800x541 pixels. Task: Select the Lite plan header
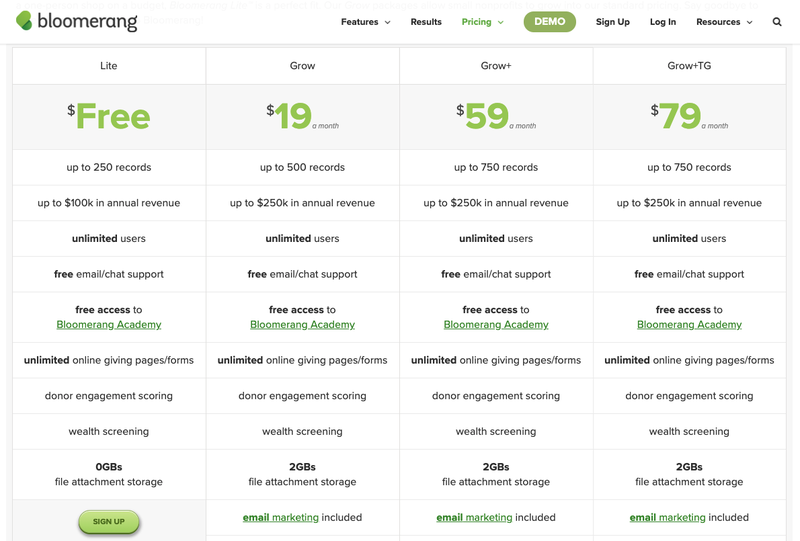pyautogui.click(x=109, y=66)
